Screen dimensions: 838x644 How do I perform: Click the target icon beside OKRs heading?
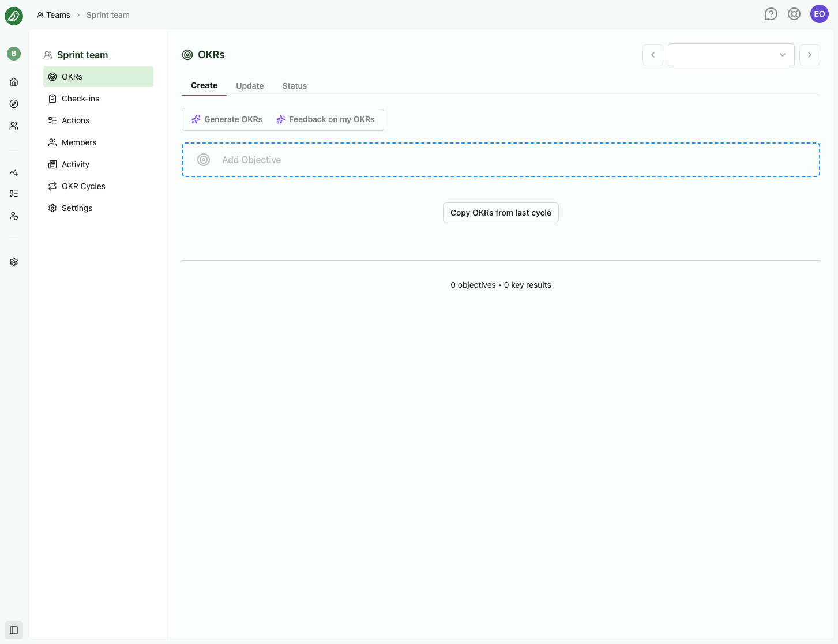pyautogui.click(x=187, y=55)
